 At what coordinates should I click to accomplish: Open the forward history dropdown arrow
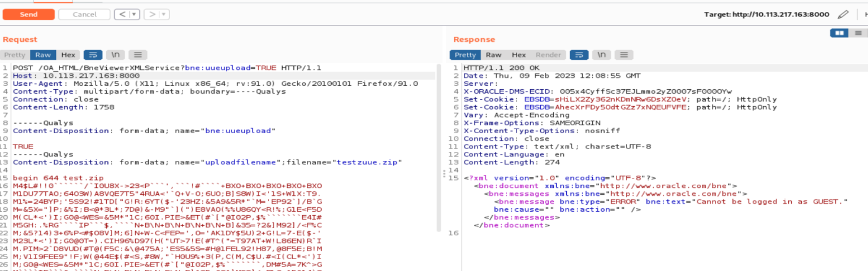pyautogui.click(x=163, y=14)
